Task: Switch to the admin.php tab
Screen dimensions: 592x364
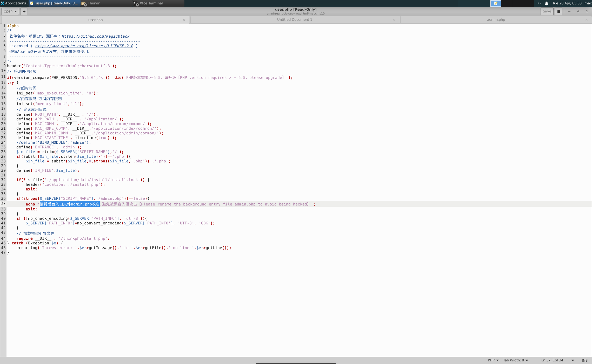Action: (496, 20)
